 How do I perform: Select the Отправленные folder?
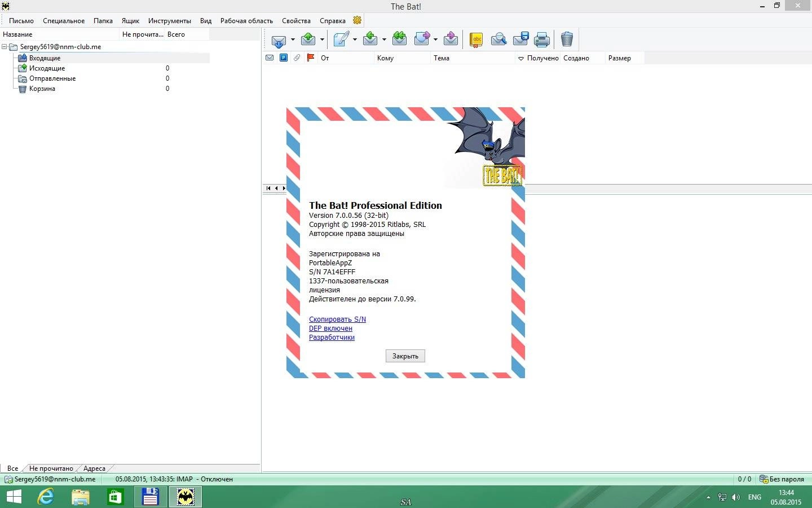(x=52, y=78)
